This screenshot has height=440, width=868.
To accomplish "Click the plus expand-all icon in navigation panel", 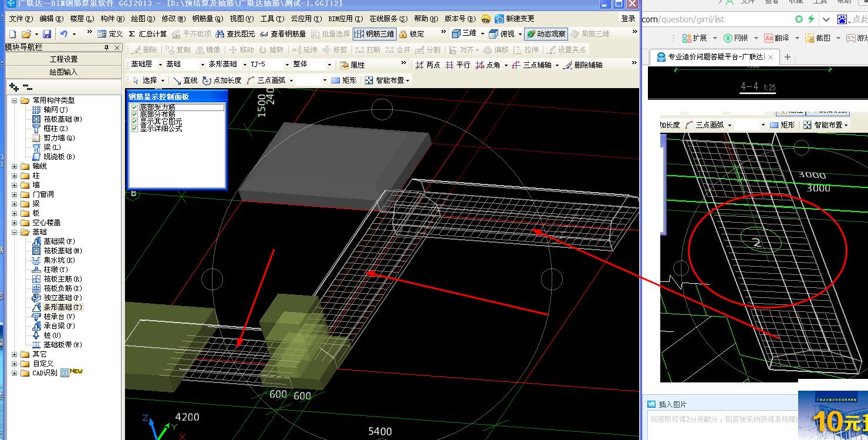I will pyautogui.click(x=14, y=87).
